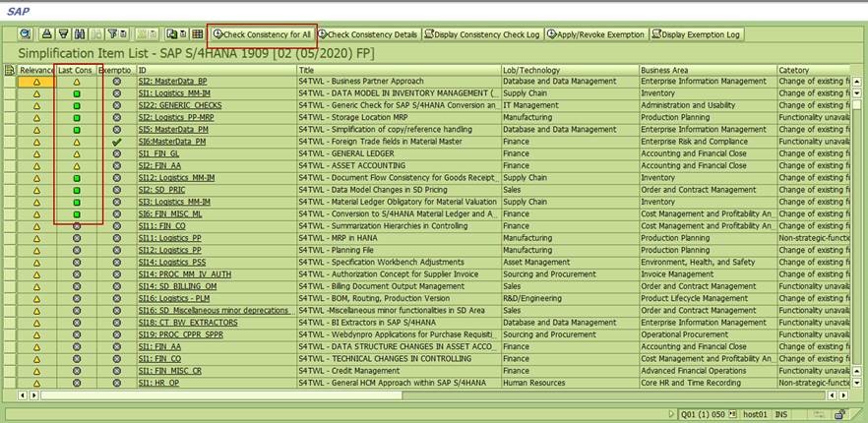Expand status bar with the triangle arrow
This screenshot has height=423, width=868.
pyautogui.click(x=671, y=413)
